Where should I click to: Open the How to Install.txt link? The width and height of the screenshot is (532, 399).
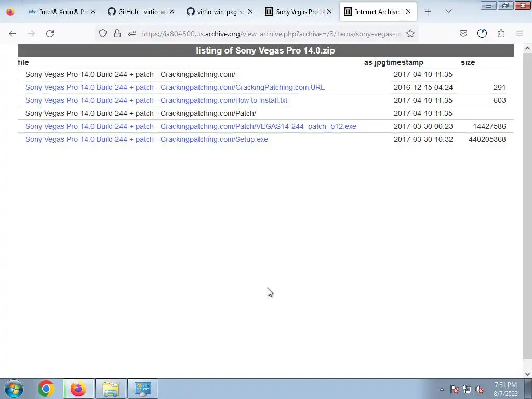[156, 100]
